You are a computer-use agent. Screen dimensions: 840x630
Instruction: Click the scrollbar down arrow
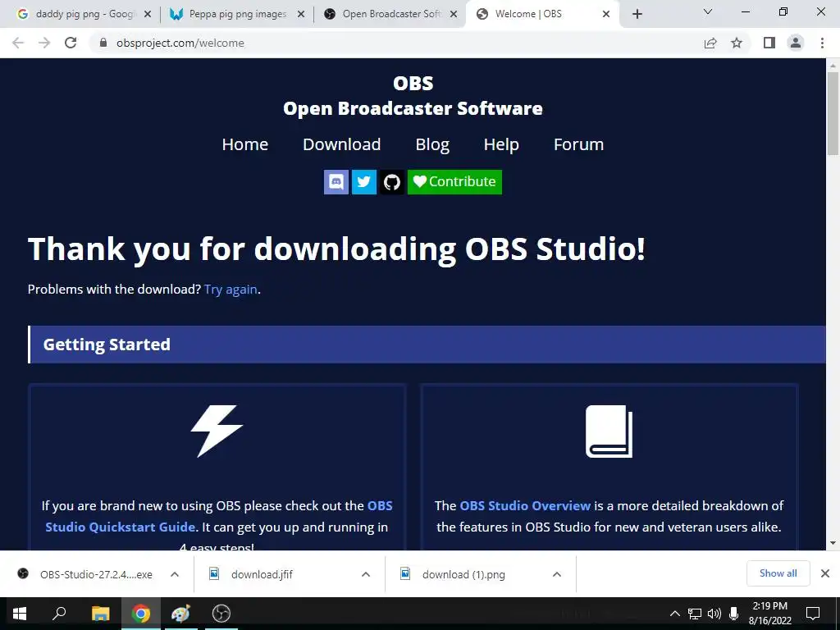[x=833, y=543]
